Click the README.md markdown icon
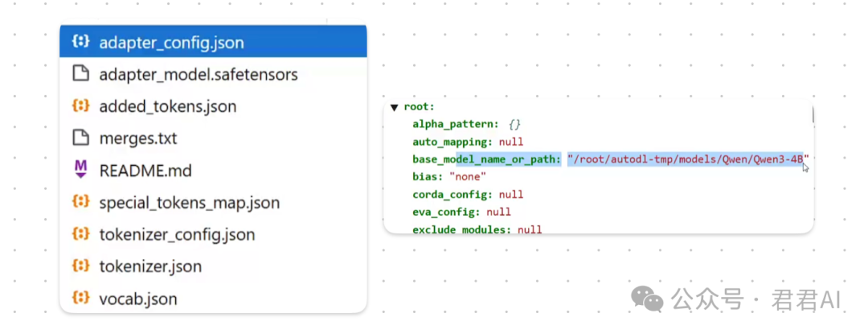 click(81, 170)
